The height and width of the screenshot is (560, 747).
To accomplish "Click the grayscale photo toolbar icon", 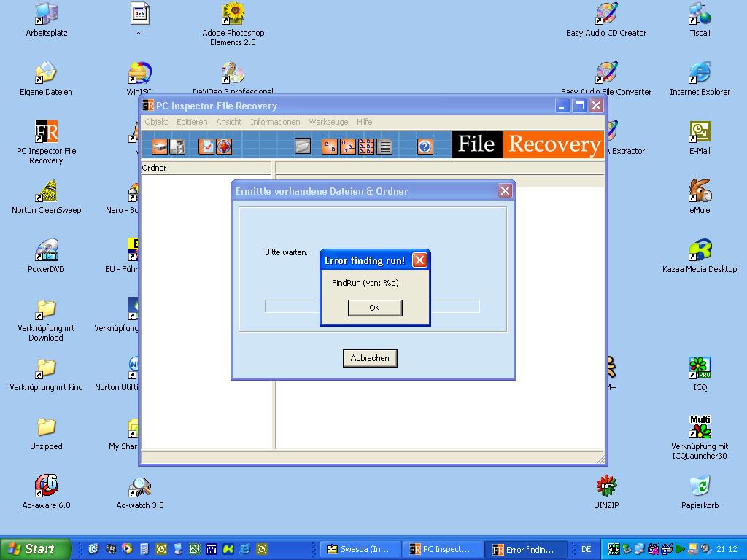I will point(177,146).
